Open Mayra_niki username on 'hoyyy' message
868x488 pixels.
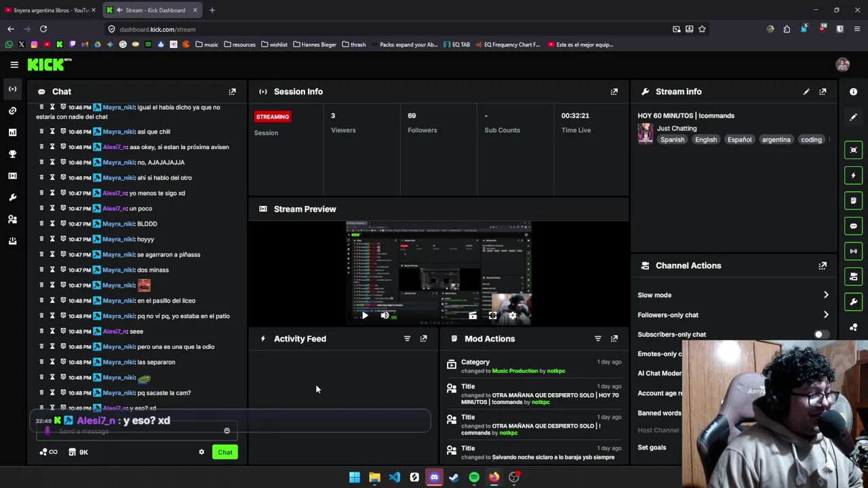click(x=118, y=239)
